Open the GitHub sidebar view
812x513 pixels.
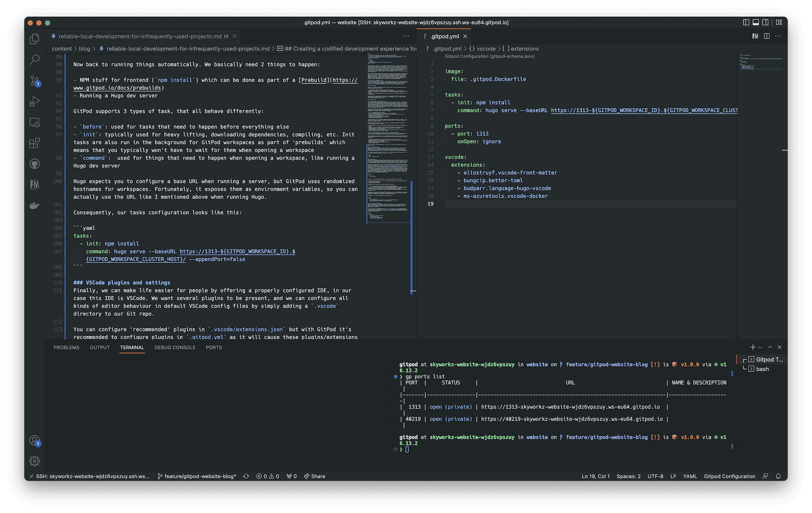point(35,164)
